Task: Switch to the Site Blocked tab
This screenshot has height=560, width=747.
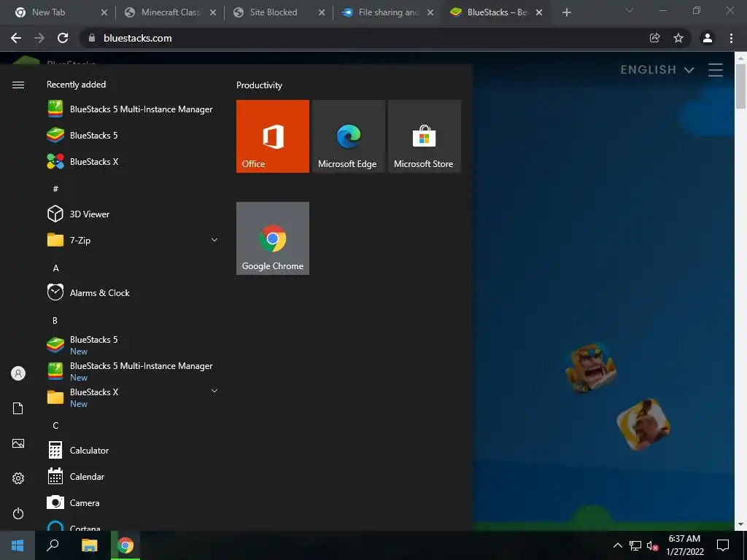Action: (279, 12)
